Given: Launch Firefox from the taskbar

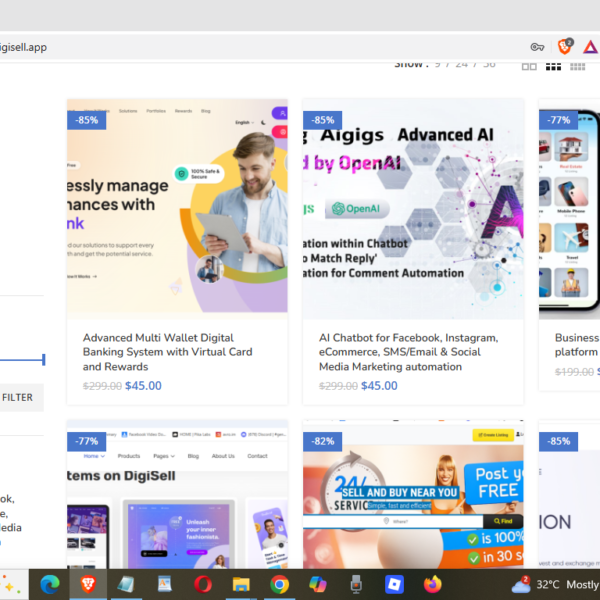Looking at the screenshot, I should [433, 585].
